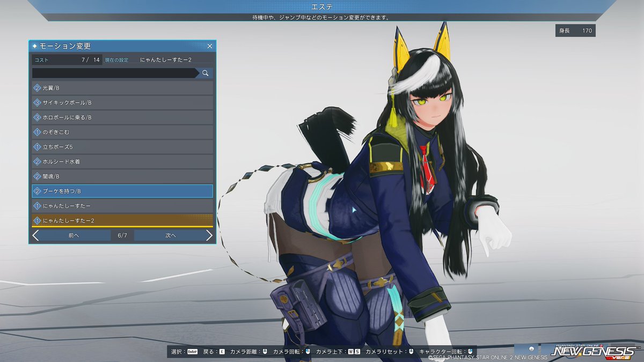Select the highlighted ブーケを持つ/B motion
The width and height of the screenshot is (644, 362).
click(x=122, y=191)
